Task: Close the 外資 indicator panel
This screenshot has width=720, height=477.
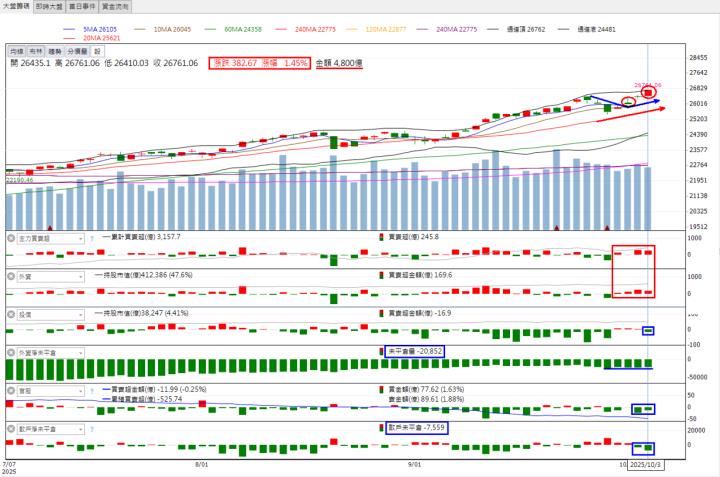Action: point(12,275)
